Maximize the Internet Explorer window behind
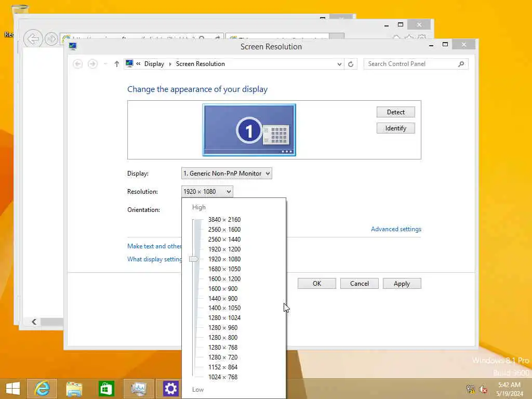 [x=401, y=25]
